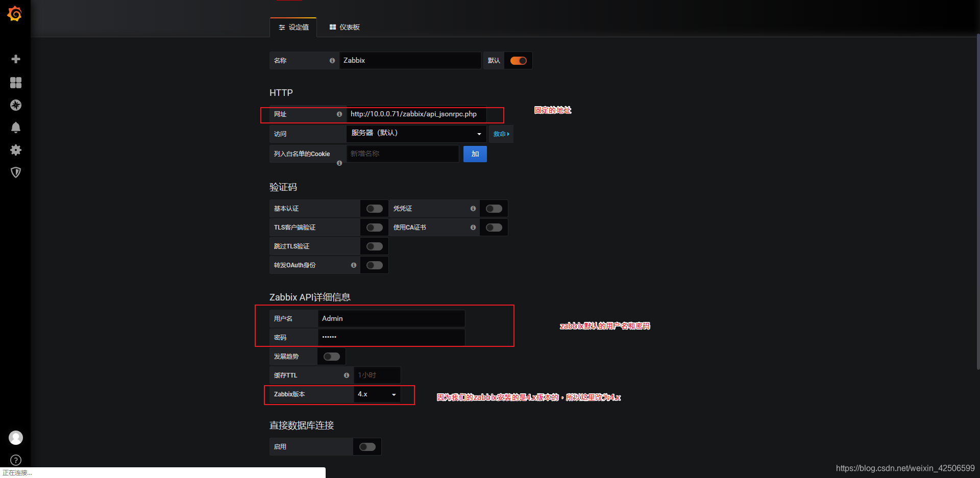
Task: Open the Server Admin shield icon
Action: [16, 172]
